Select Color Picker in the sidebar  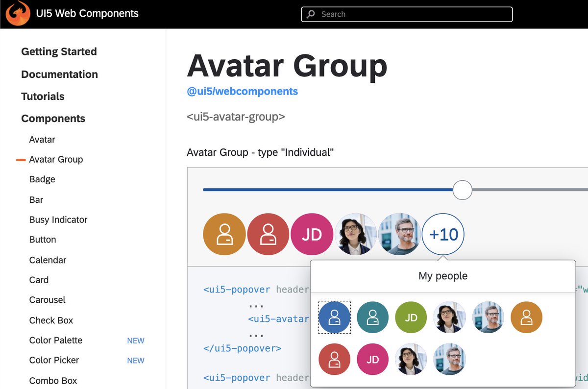click(54, 360)
